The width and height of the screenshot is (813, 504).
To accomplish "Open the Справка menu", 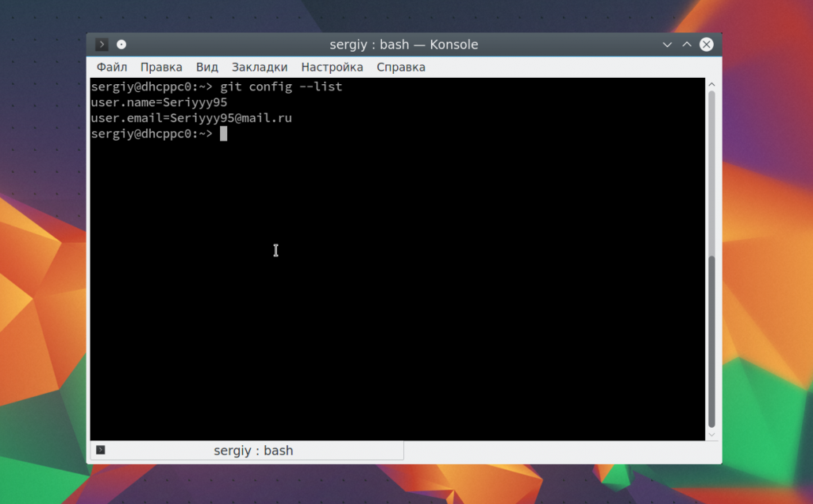I will click(x=401, y=67).
